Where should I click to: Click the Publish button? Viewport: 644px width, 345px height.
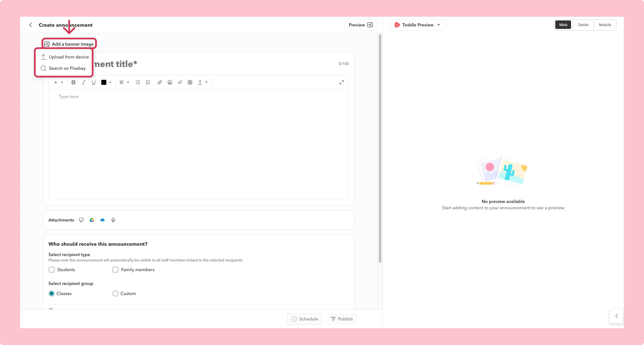coord(341,319)
